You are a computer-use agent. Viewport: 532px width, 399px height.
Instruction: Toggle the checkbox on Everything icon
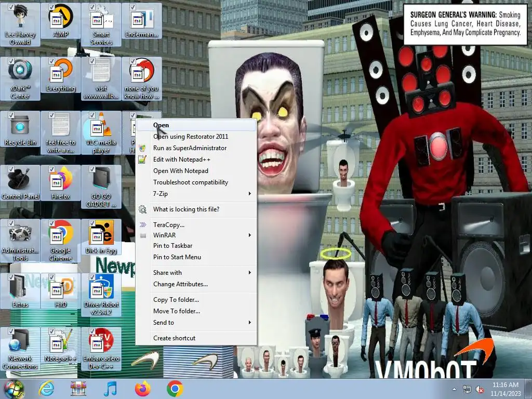click(51, 61)
